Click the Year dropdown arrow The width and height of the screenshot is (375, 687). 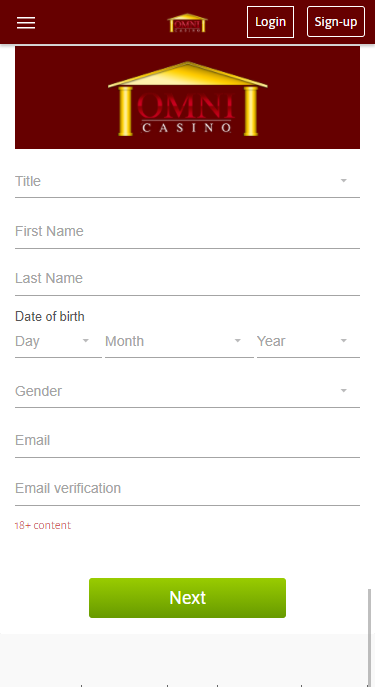tap(344, 341)
